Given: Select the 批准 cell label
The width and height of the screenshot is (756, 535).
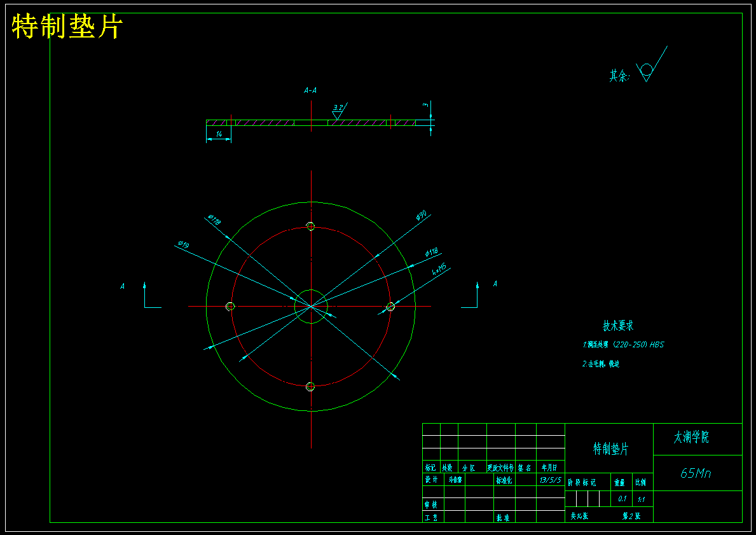Looking at the screenshot, I should (503, 518).
